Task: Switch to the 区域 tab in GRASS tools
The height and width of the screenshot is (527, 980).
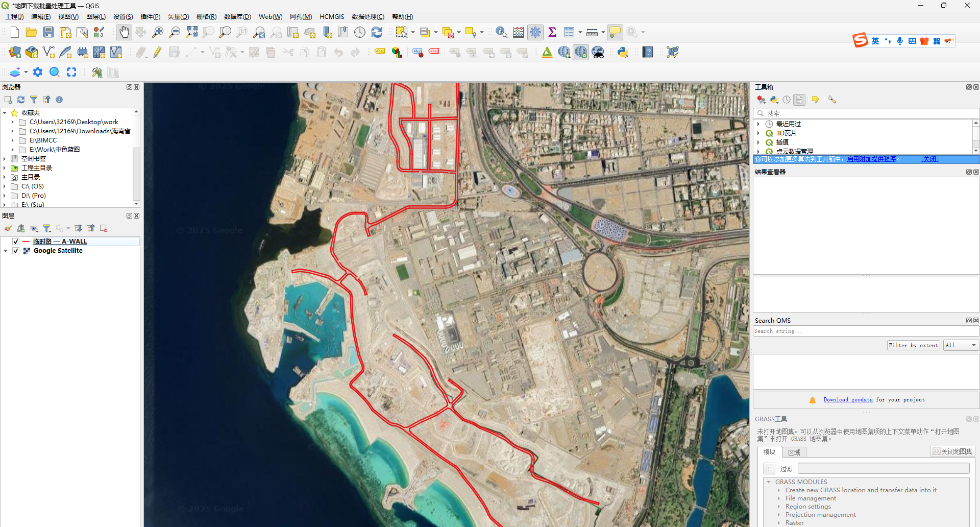Action: point(793,452)
